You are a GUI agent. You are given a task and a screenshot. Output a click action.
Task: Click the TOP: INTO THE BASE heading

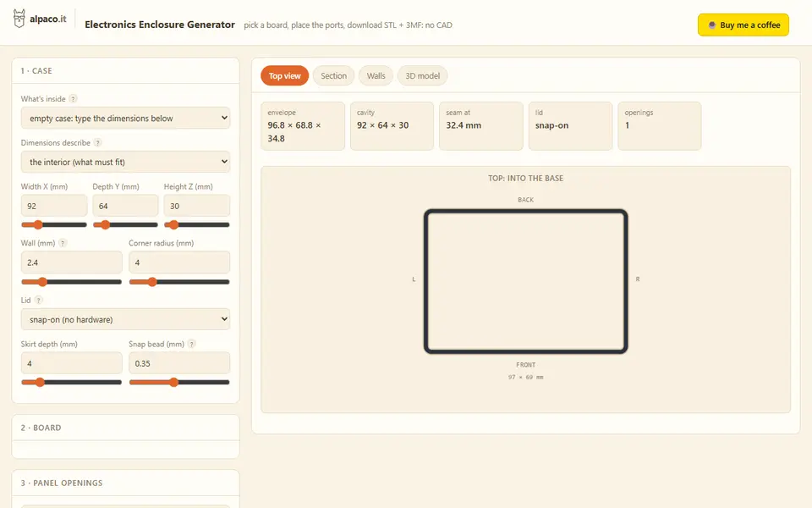pyautogui.click(x=525, y=179)
